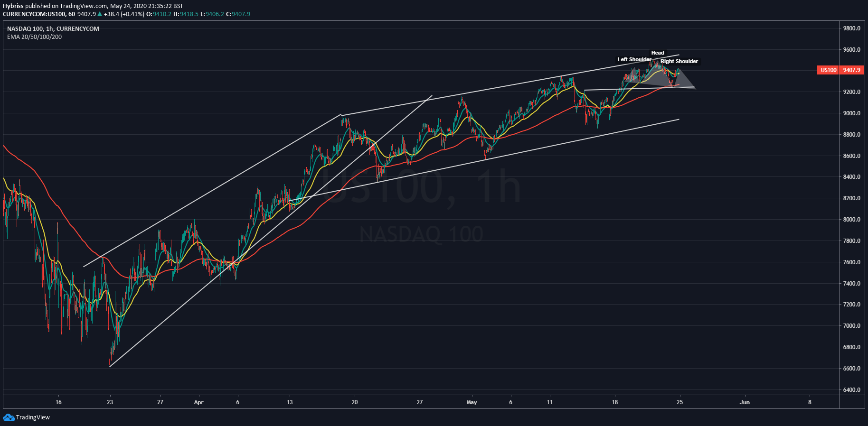Image resolution: width=868 pixels, height=426 pixels.
Task: Click the 8400.0 price axis label
Action: click(852, 177)
